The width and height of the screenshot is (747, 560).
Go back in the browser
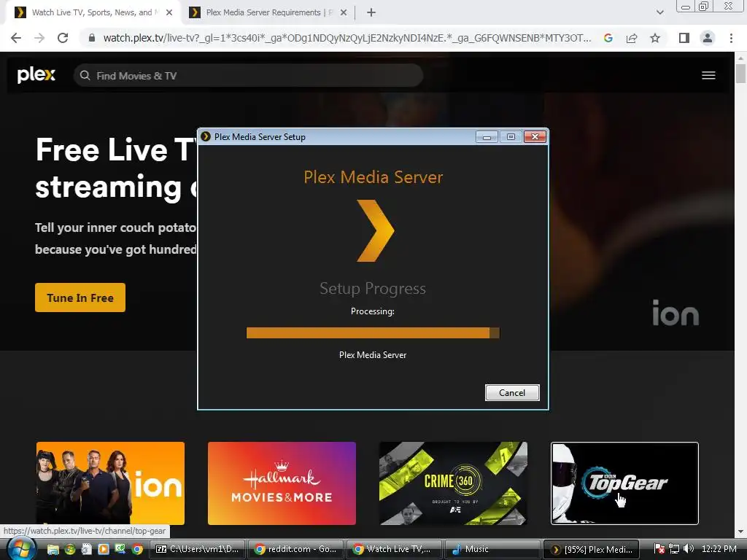pyautogui.click(x=16, y=38)
